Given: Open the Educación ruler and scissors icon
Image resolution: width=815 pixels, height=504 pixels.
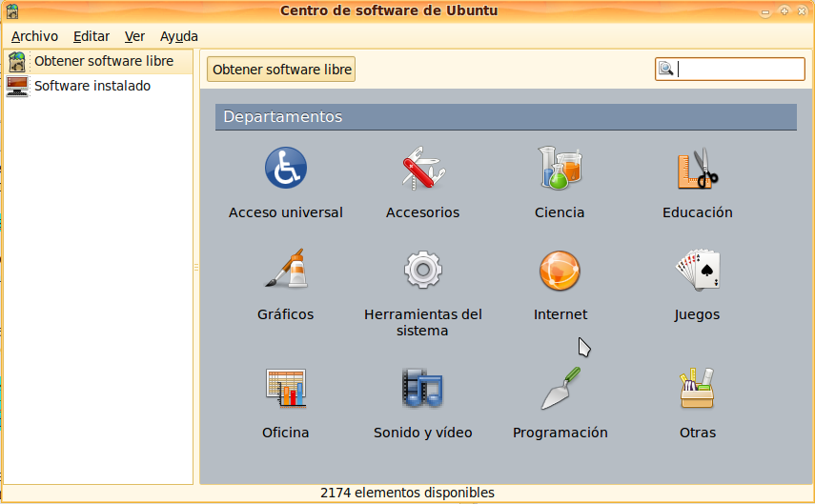Looking at the screenshot, I should click(697, 168).
